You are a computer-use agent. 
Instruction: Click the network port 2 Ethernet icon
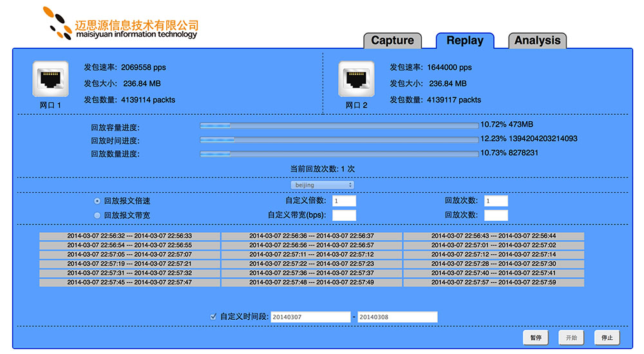[x=356, y=79]
